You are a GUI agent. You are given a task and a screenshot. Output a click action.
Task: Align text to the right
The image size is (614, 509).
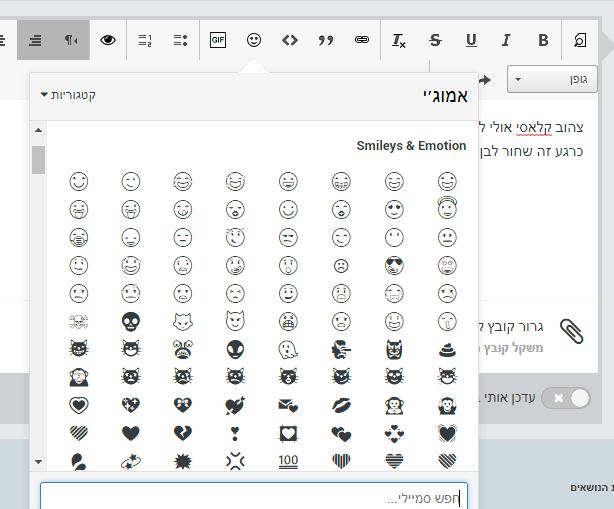coord(35,40)
